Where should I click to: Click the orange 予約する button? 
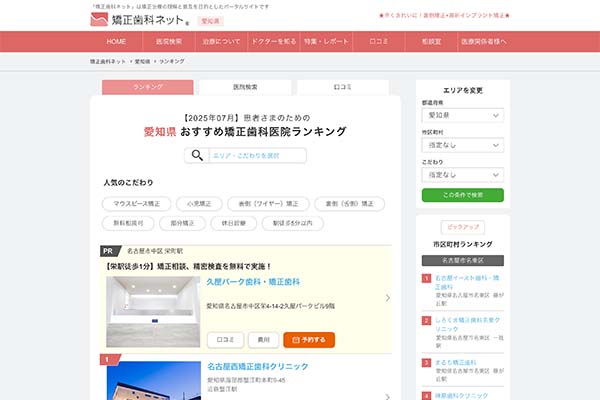315,340
